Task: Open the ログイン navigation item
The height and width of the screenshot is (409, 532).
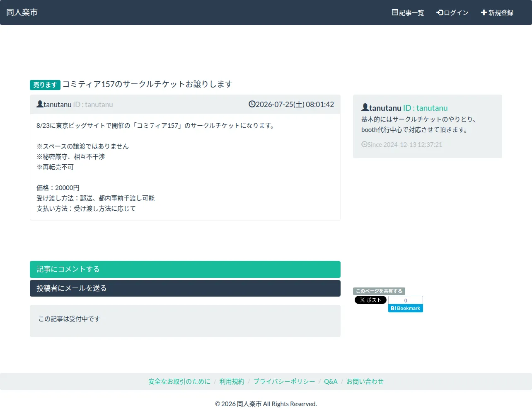Action: pyautogui.click(x=452, y=12)
